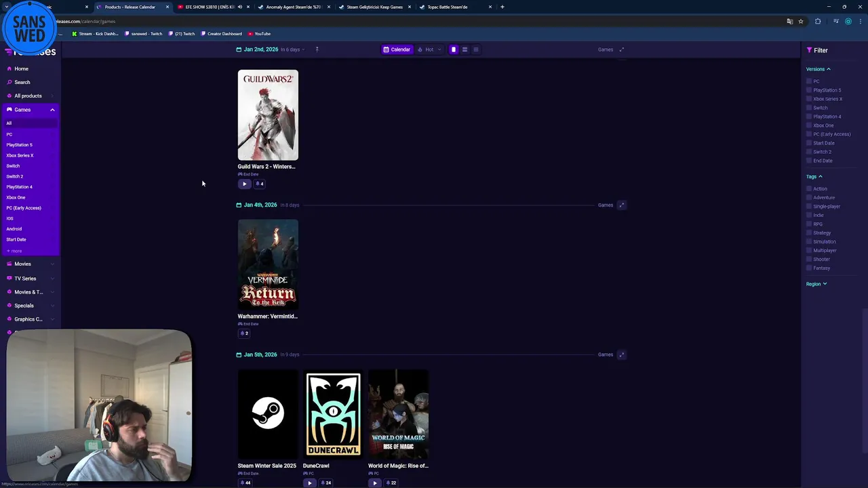Expand the Specials sidebar section

pyautogui.click(x=52, y=306)
